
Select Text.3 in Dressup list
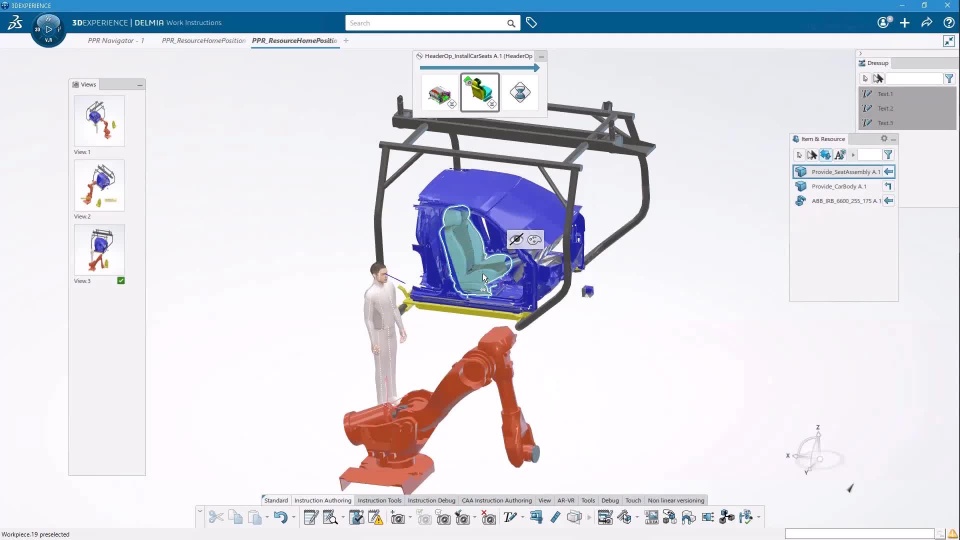click(907, 122)
